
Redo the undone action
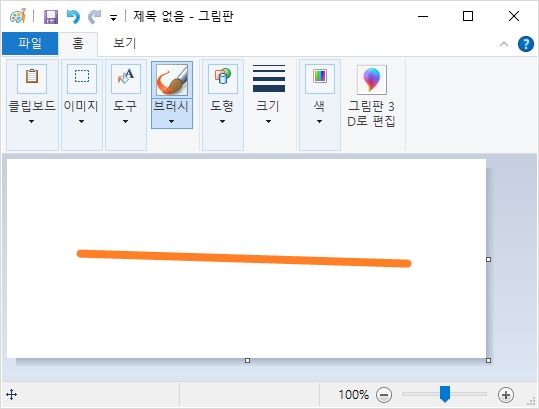point(95,16)
